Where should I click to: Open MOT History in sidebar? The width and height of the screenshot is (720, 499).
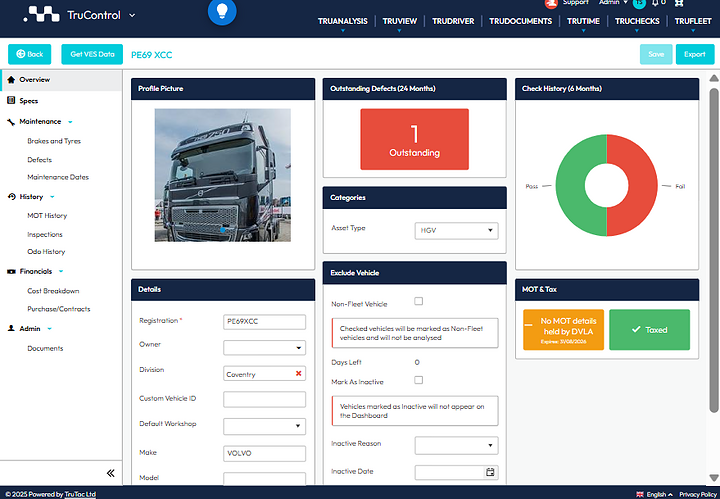click(47, 216)
